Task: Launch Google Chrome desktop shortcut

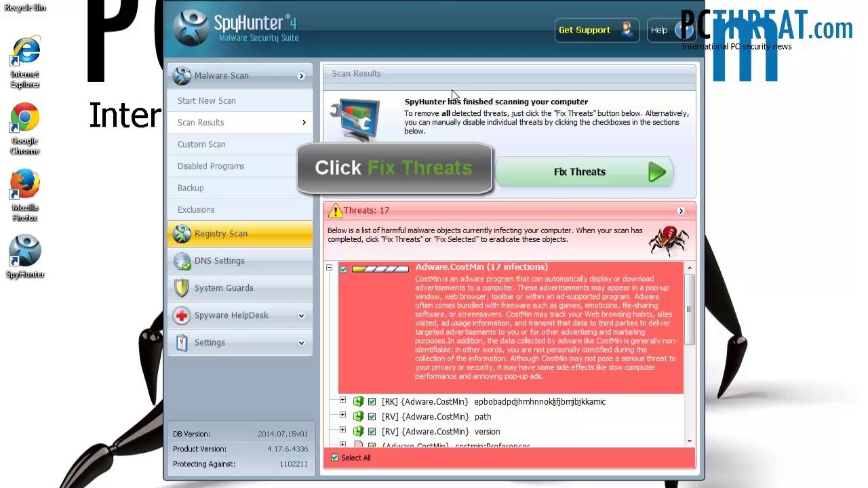Action: [25, 129]
